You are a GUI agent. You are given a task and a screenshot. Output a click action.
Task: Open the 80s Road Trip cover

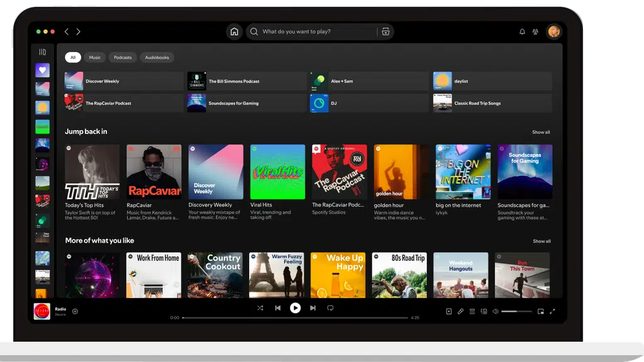click(x=399, y=275)
